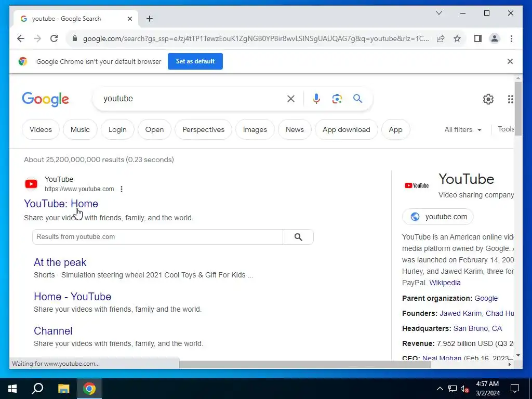This screenshot has height=399, width=532.
Task: Focus the Results from youtube.com search field
Action: (x=157, y=237)
